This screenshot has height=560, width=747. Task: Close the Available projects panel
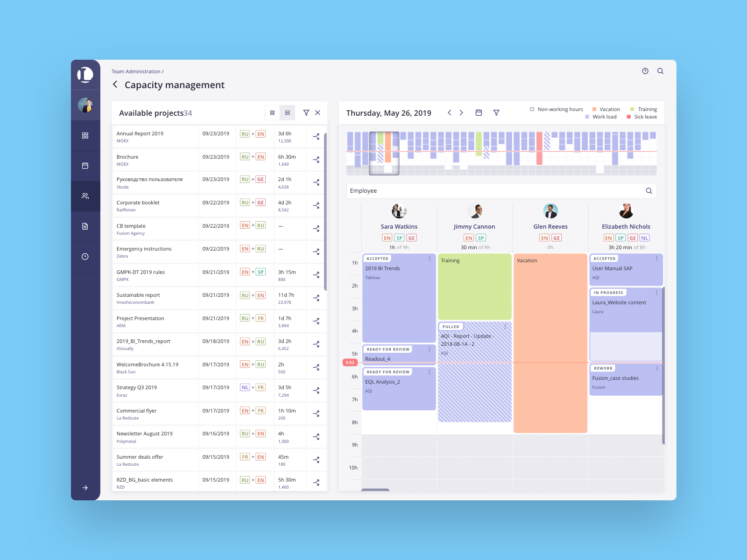click(317, 112)
